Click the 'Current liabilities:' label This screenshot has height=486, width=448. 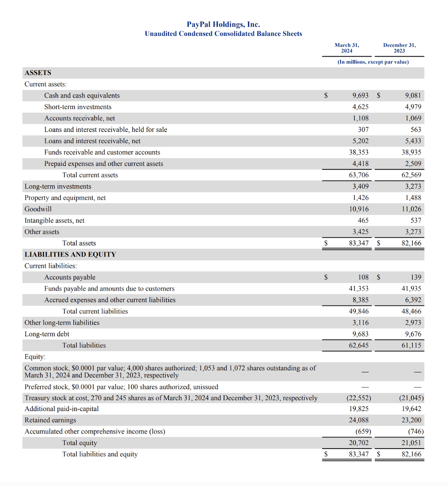click(50, 266)
